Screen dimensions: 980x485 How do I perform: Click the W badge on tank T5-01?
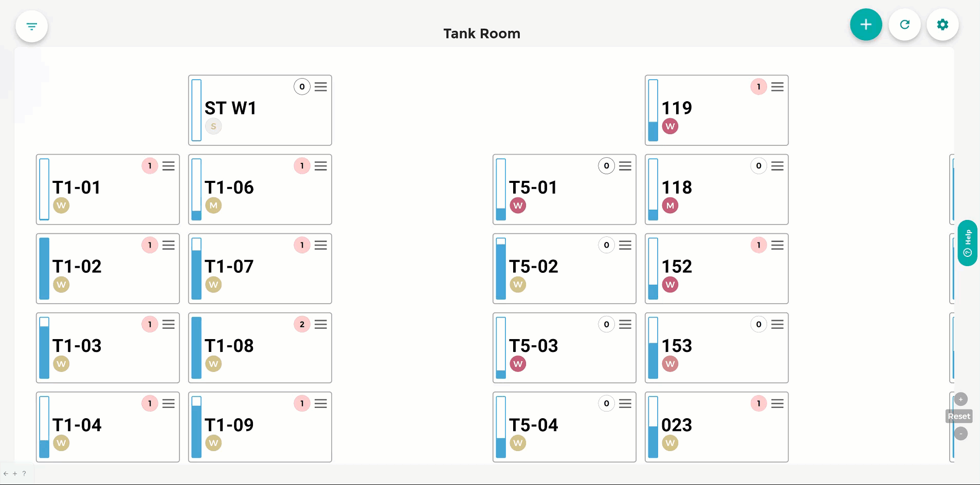pos(518,206)
